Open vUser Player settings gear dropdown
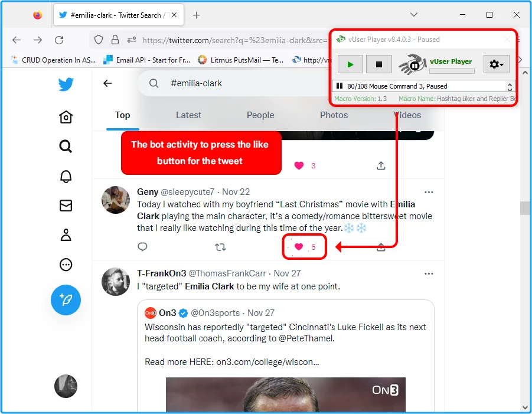The image size is (532, 414). tap(496, 64)
